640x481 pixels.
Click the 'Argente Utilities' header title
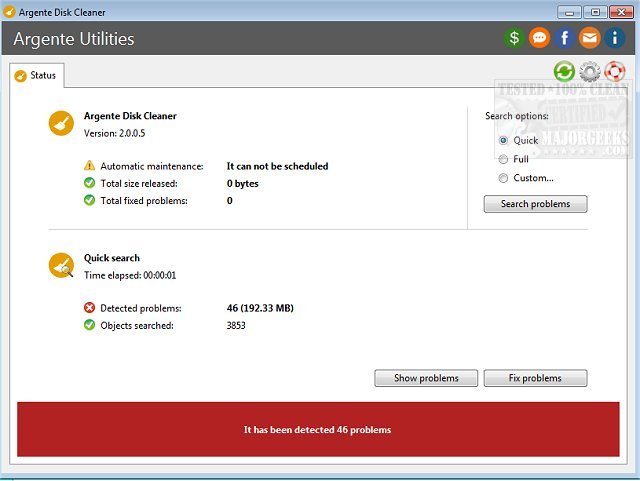point(74,39)
